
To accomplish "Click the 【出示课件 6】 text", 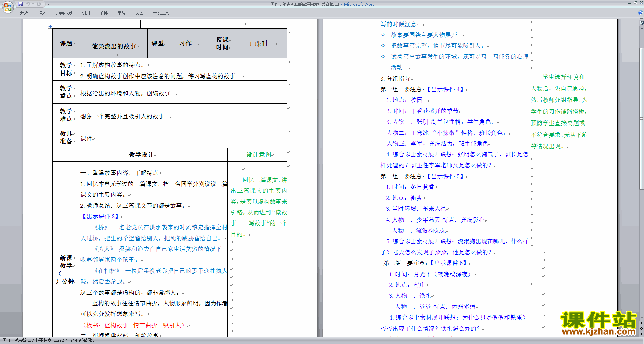I will (448, 263).
